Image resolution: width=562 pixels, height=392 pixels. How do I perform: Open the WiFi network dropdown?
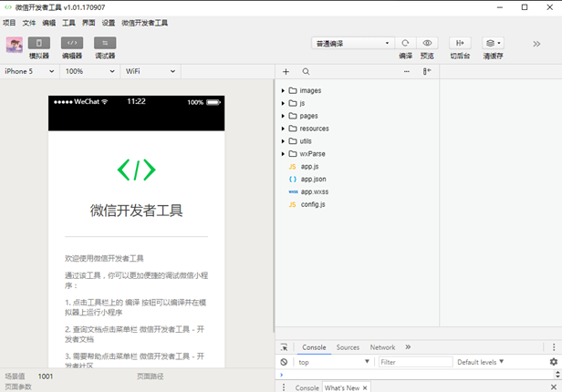click(x=151, y=71)
